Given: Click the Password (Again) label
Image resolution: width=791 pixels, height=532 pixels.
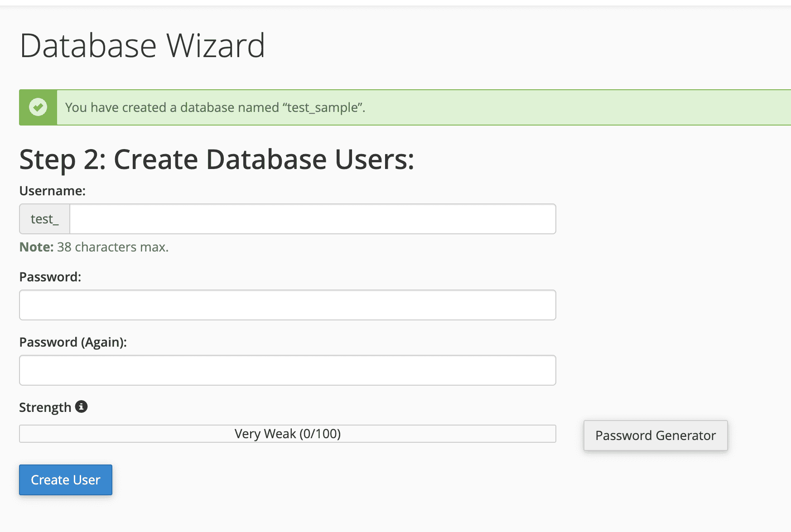Looking at the screenshot, I should tap(73, 342).
